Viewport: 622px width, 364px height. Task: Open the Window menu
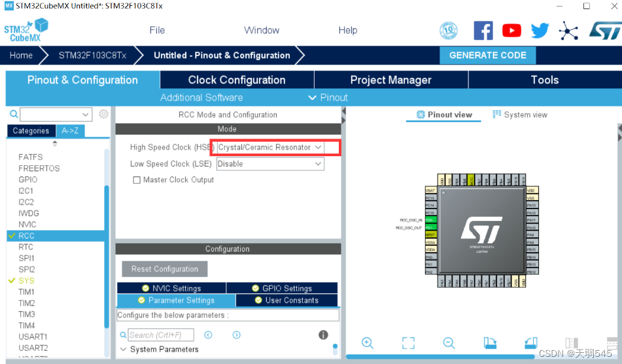click(262, 30)
